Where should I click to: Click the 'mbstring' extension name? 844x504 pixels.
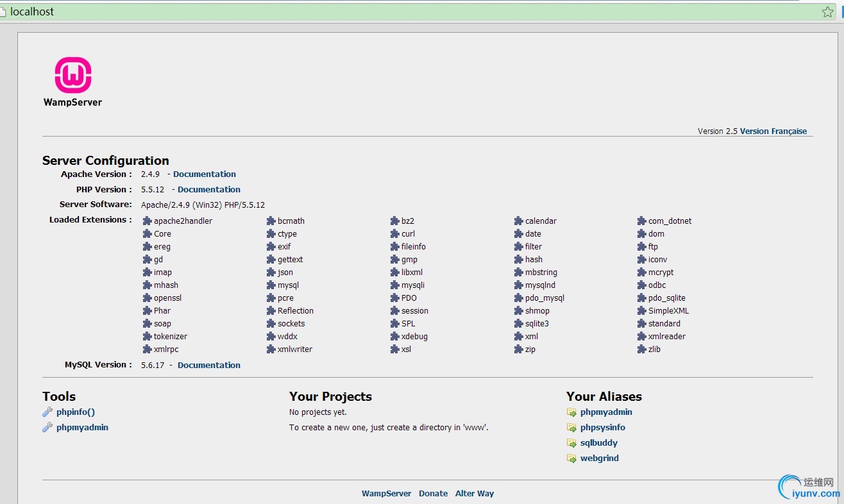point(541,273)
